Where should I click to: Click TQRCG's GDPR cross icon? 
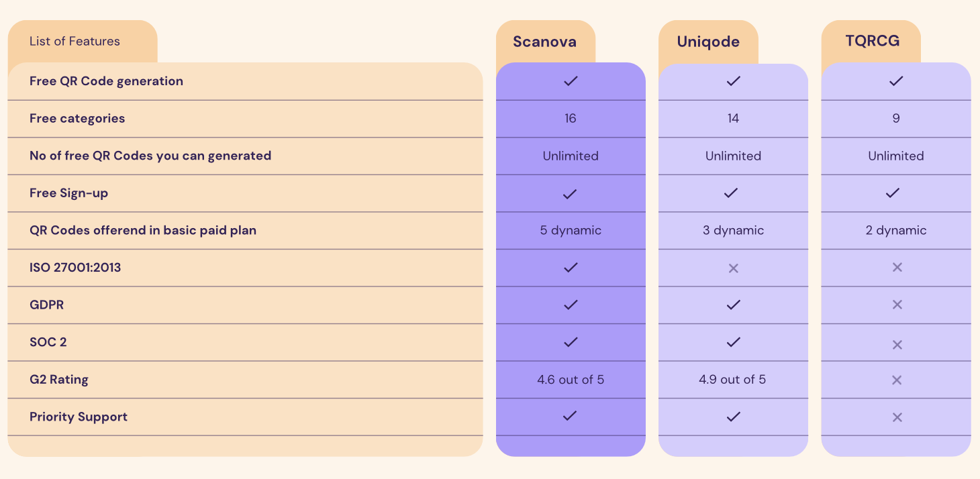896,305
